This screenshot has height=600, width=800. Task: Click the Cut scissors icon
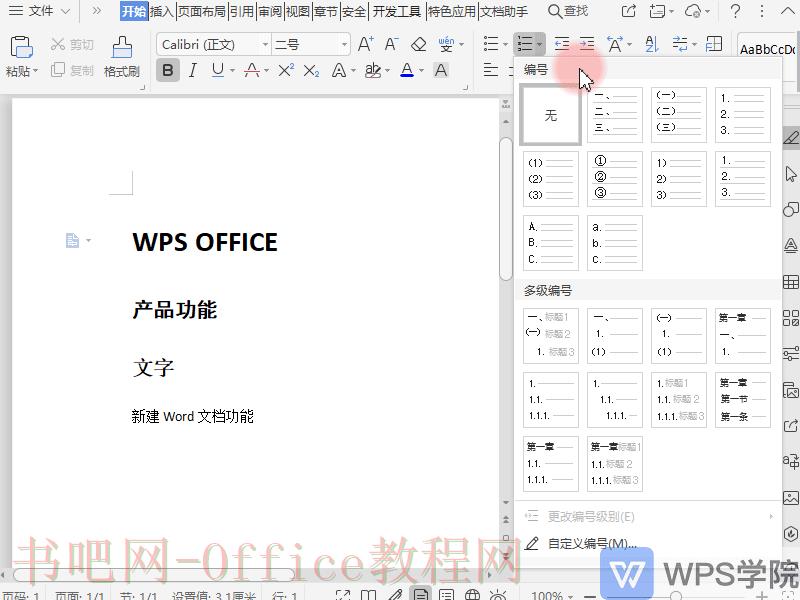58,44
